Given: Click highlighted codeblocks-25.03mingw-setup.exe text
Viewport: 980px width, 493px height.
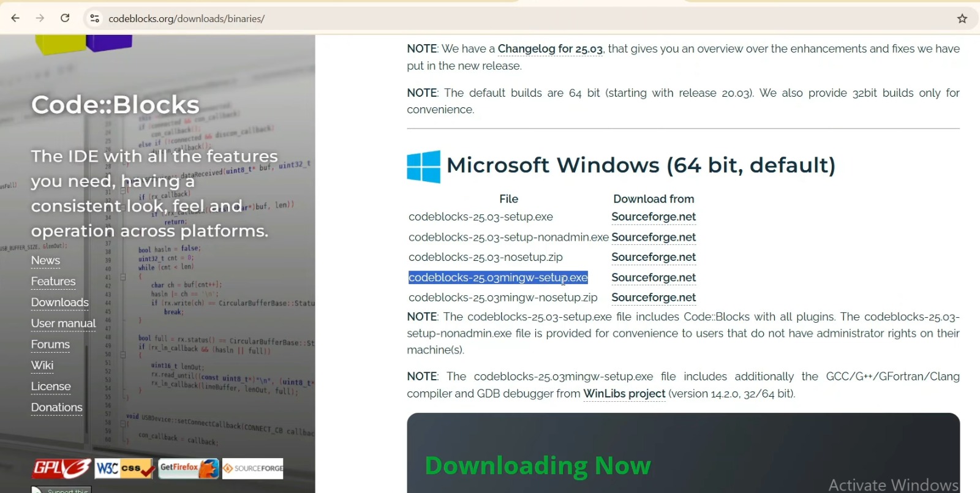Looking at the screenshot, I should [x=498, y=277].
